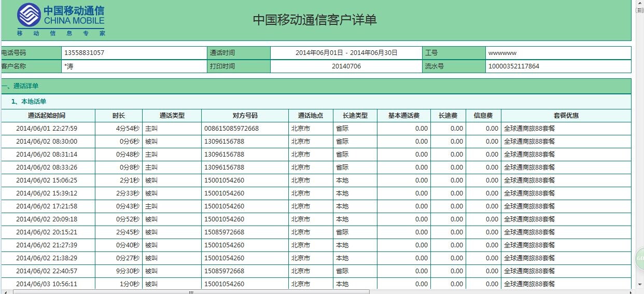Click the 对方号码 column header
The width and height of the screenshot is (644, 294).
point(245,116)
